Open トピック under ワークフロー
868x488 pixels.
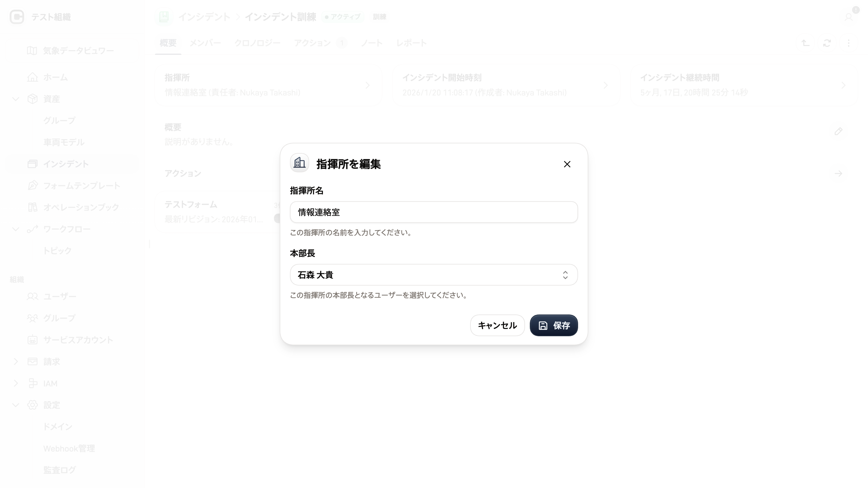point(57,251)
